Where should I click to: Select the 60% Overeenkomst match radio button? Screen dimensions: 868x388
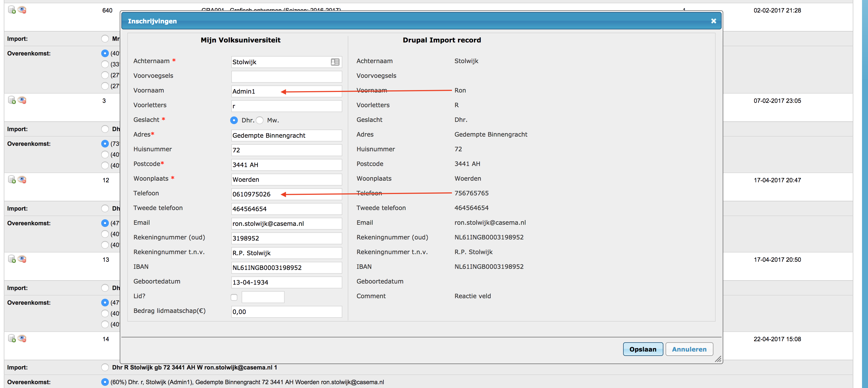pyautogui.click(x=105, y=382)
